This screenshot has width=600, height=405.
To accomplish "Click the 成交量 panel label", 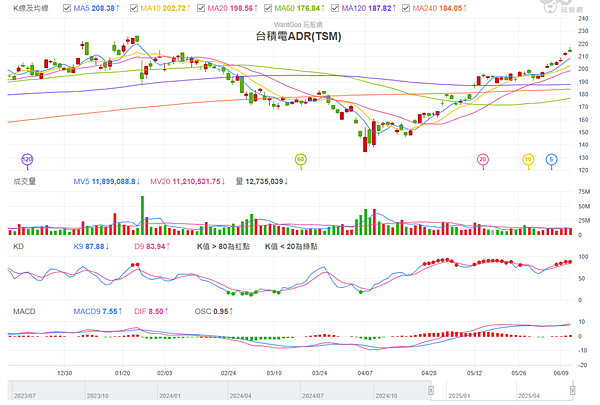I will coord(24,181).
